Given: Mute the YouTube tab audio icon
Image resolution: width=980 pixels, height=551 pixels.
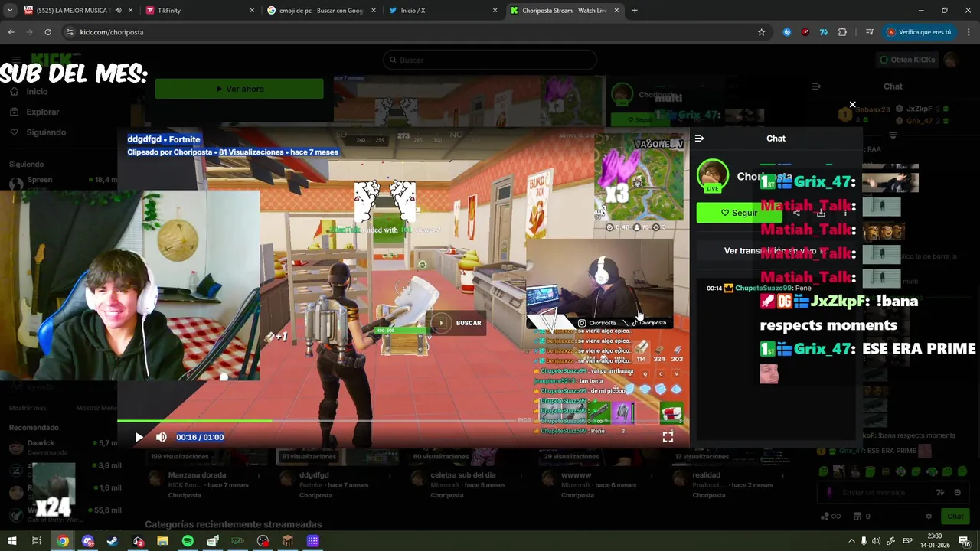Looking at the screenshot, I should pyautogui.click(x=118, y=11).
